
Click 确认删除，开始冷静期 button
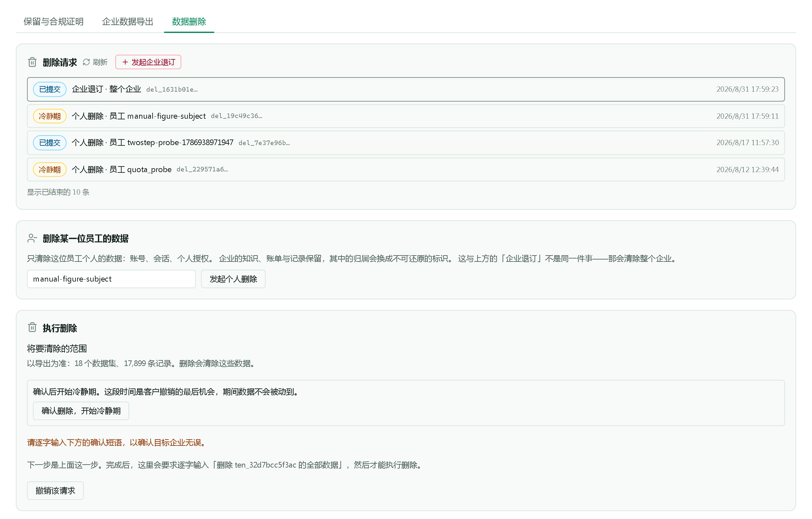tap(81, 411)
